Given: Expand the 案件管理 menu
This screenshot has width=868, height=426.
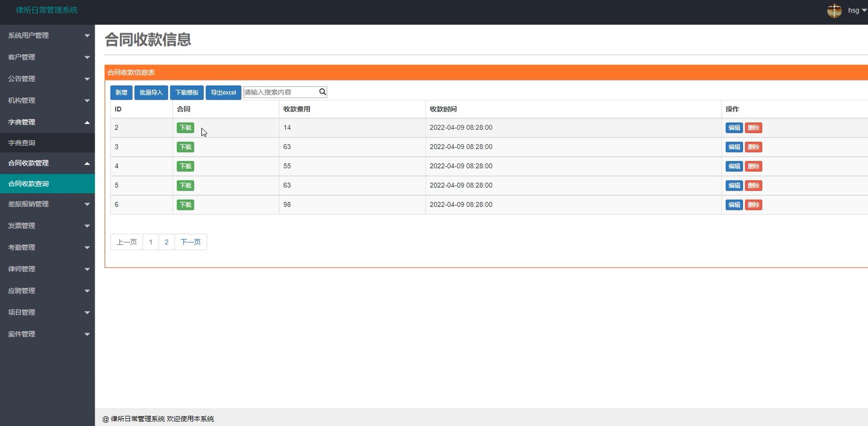Looking at the screenshot, I should (x=47, y=334).
